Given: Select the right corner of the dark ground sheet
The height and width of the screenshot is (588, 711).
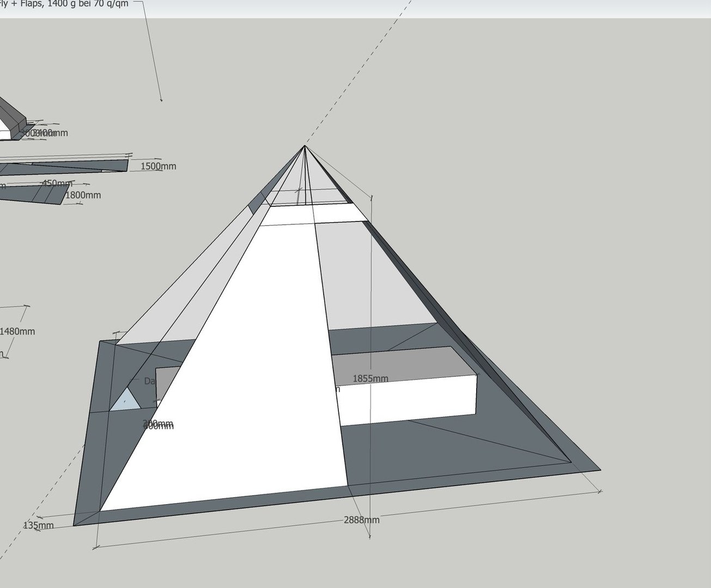Looking at the screenshot, I should pyautogui.click(x=599, y=469).
